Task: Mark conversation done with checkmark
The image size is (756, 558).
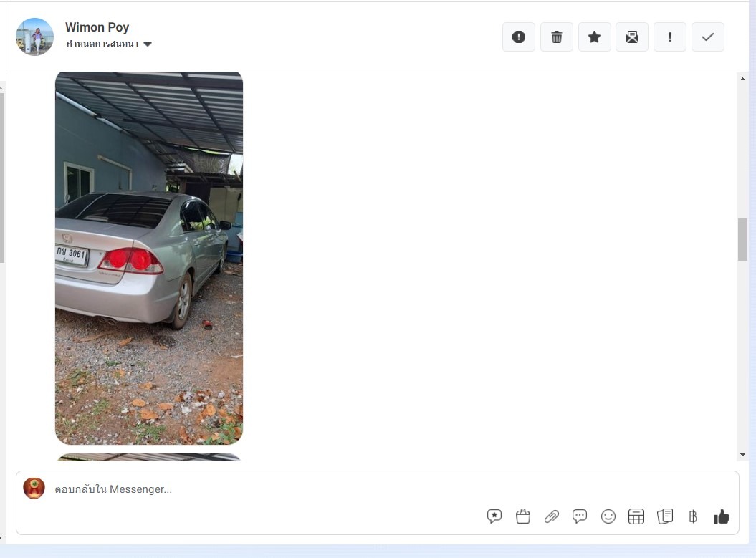Action: pyautogui.click(x=707, y=37)
